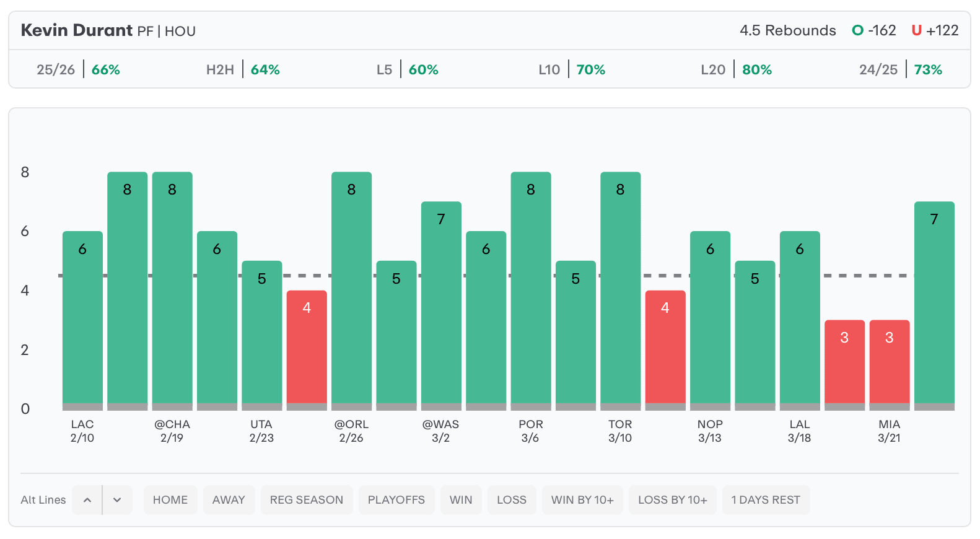Click the green bar for LAC 2/10

pos(82,319)
